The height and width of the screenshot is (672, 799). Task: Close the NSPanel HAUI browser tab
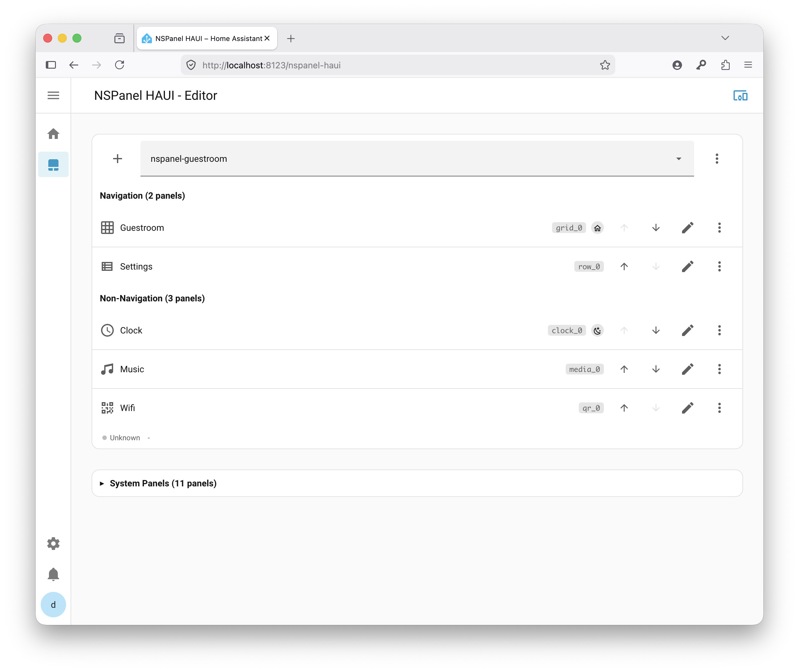(267, 38)
